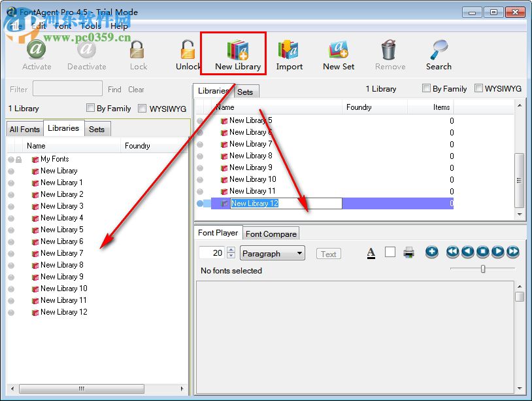
Task: Click the Search magnifier icon
Action: click(x=438, y=49)
